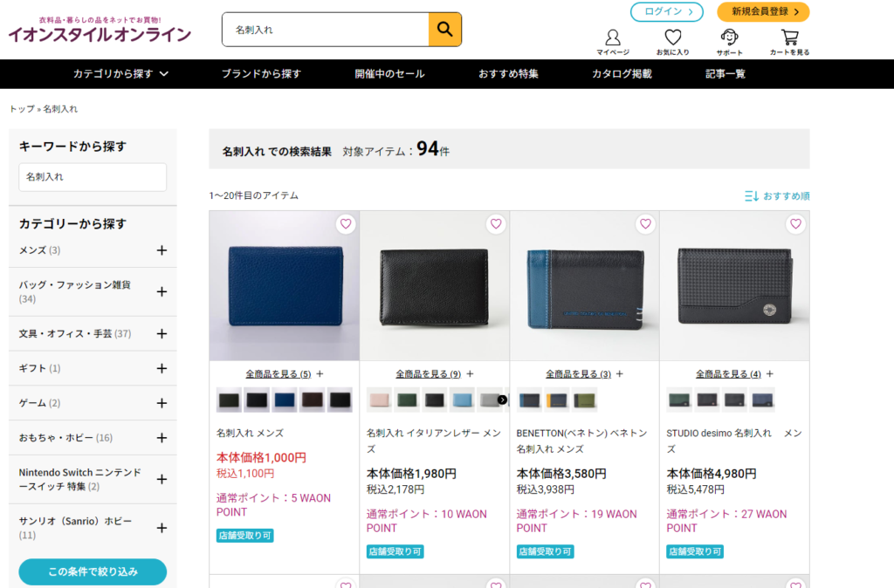Open the blue card case product image

(x=285, y=286)
